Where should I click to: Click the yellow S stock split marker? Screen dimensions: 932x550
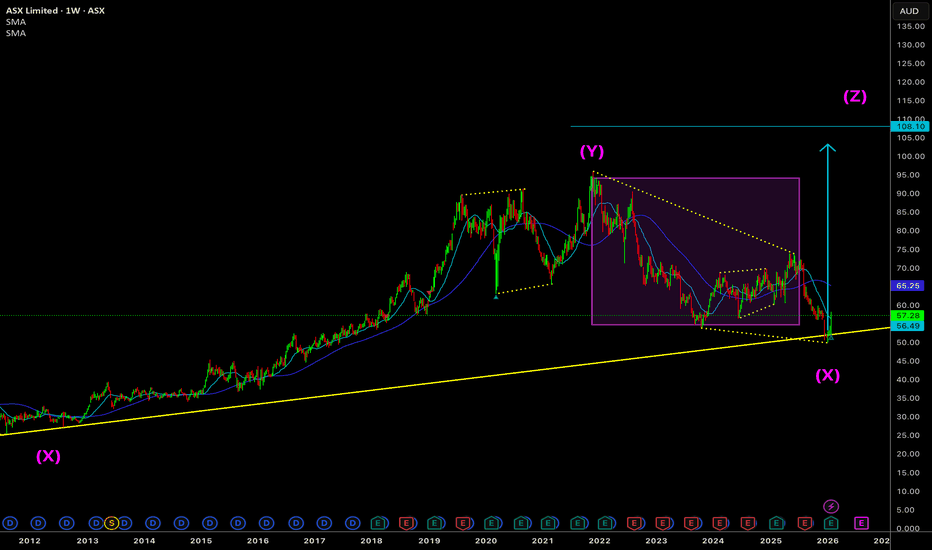112,522
